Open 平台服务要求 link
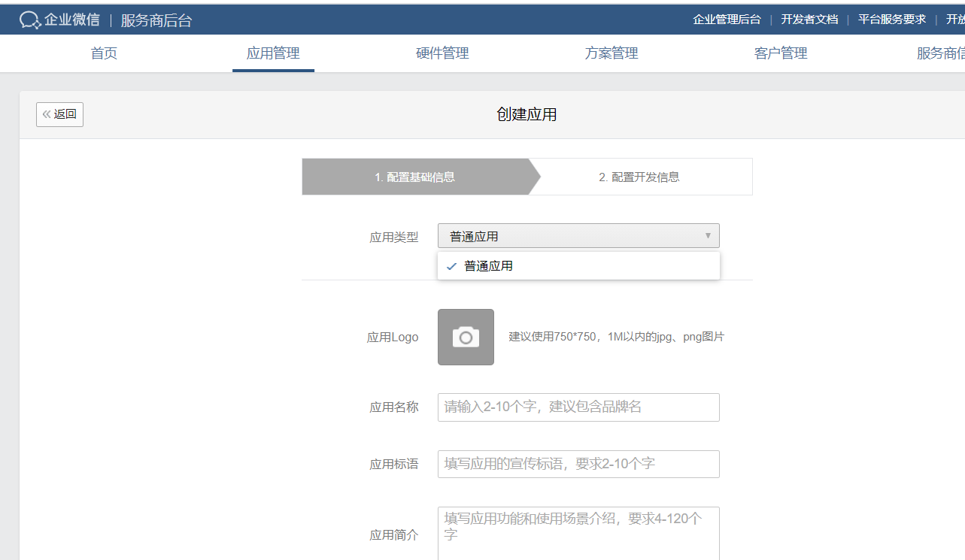Screen dimensions: 965x560 (892, 20)
